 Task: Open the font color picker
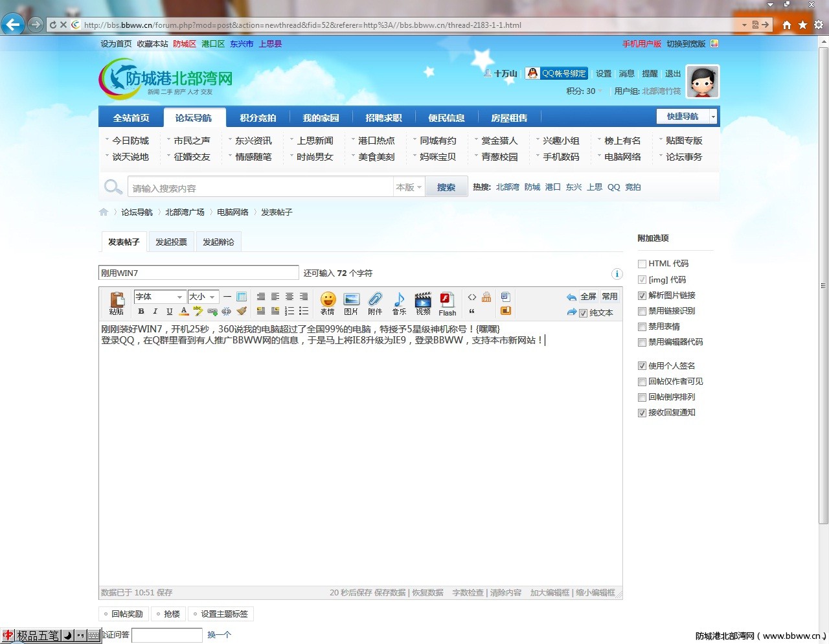pyautogui.click(x=184, y=312)
